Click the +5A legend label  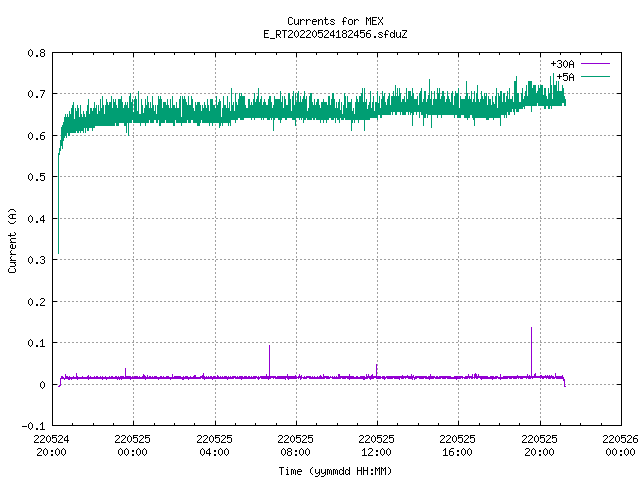coord(565,77)
